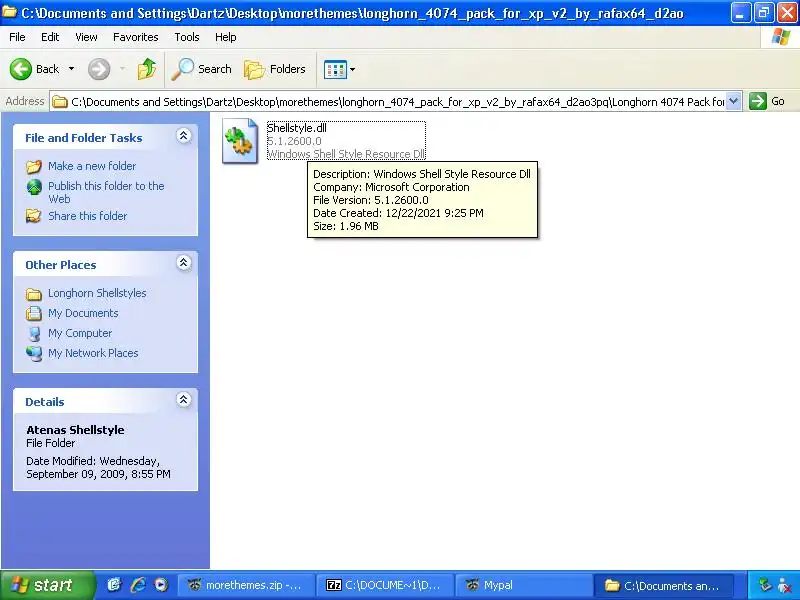Click the Publish to Web globe icon
Viewport: 800px width, 600px height.
tap(34, 187)
